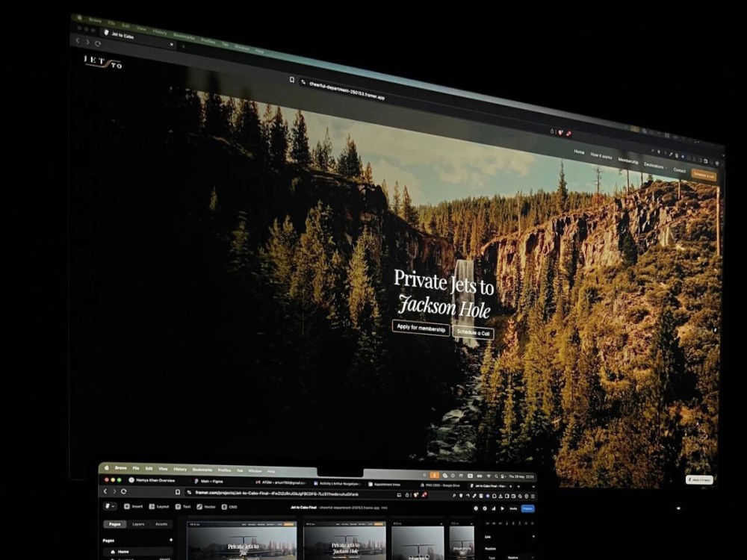Click the Invite button in Framer
The image size is (747, 560).
[513, 508]
